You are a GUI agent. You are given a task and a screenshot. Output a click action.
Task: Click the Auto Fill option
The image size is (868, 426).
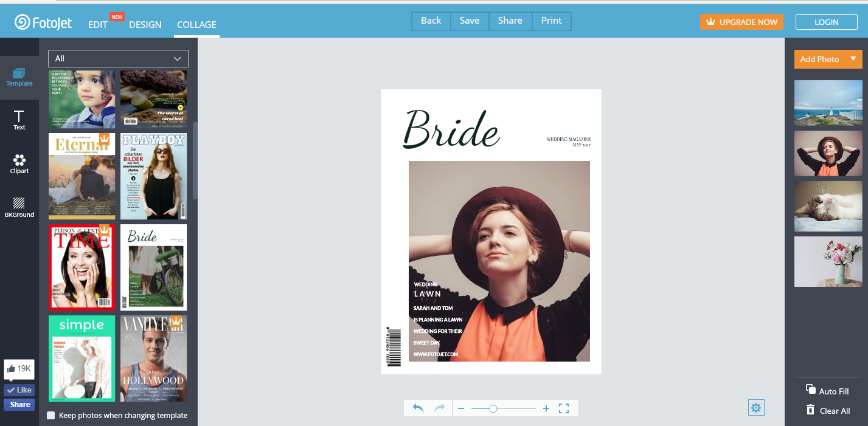(x=827, y=391)
